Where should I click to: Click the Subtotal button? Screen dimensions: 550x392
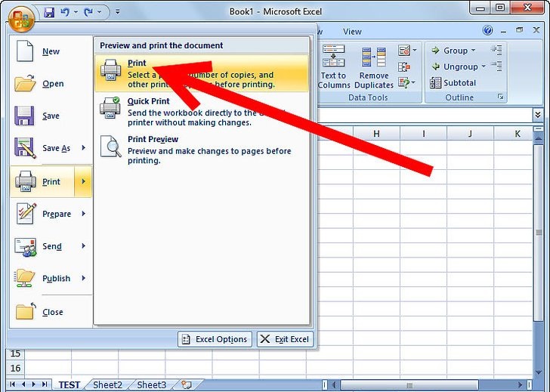coord(453,83)
